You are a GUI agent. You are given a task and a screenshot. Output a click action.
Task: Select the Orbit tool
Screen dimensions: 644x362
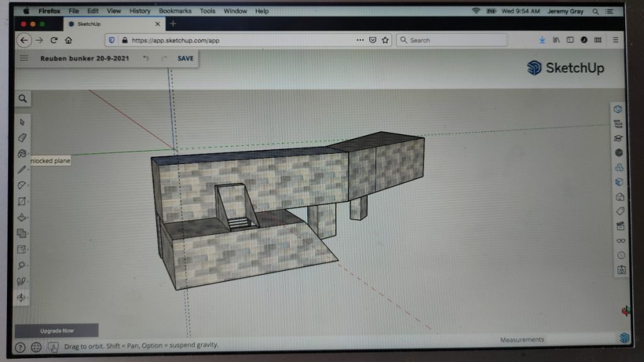pos(21,297)
